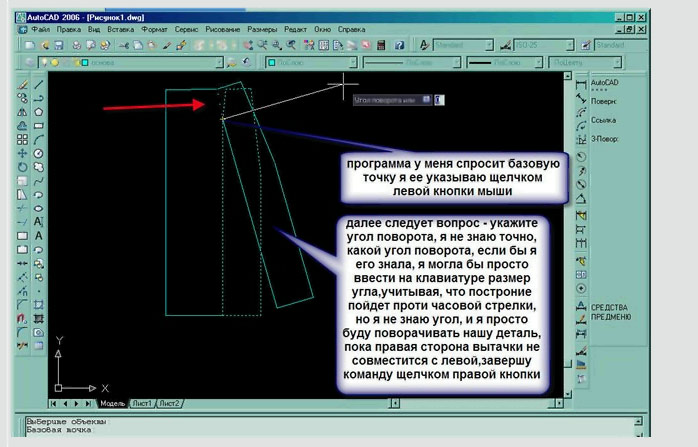Screen dimensions: 698x447
Task: Open the Файл menu
Action: coord(40,31)
